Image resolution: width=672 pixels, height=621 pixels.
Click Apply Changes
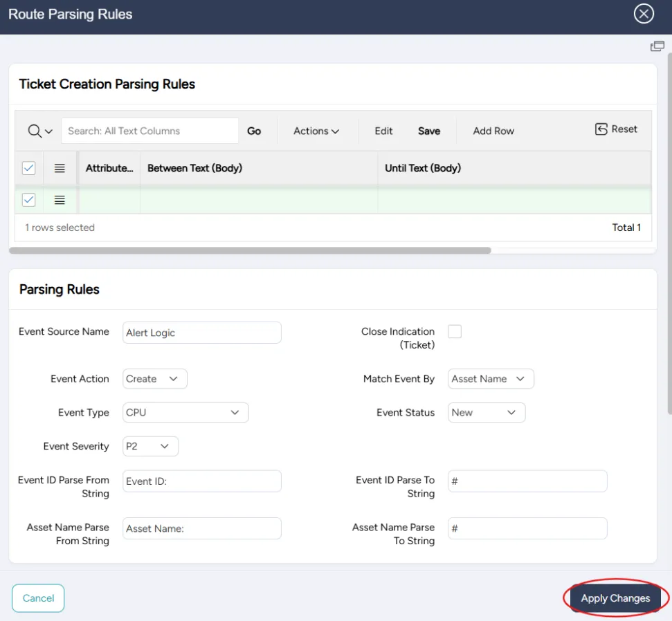(x=615, y=598)
